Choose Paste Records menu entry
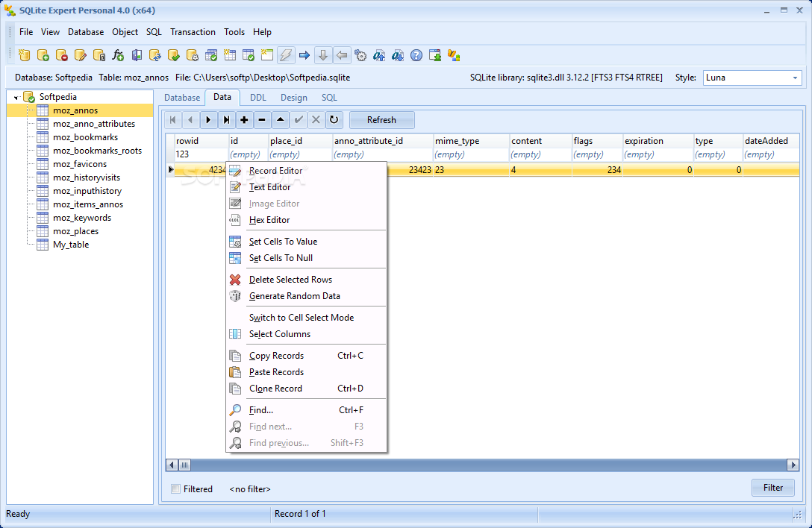Viewport: 812px width, 528px height. tap(307, 372)
